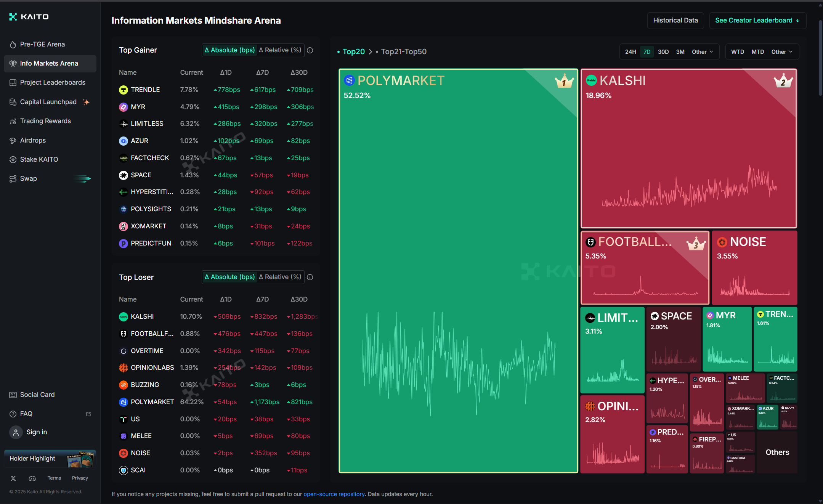Switch Top Loser to Relative (%)
823x504 pixels.
click(280, 277)
